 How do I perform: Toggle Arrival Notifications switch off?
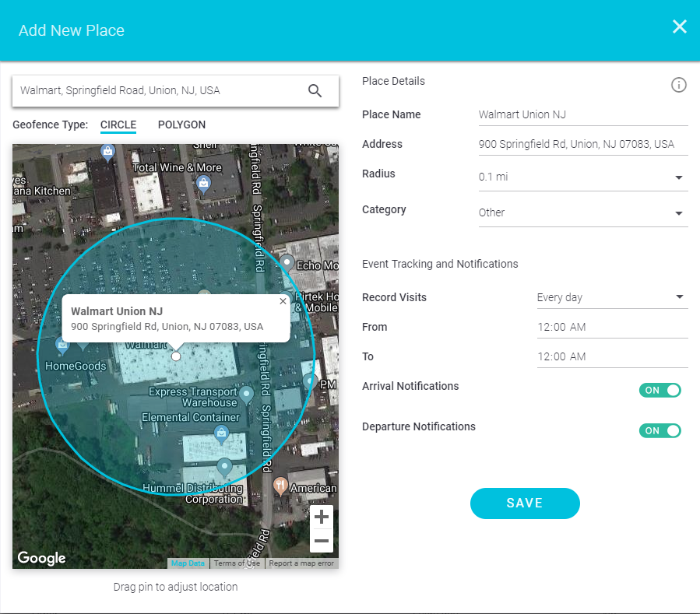tap(660, 391)
